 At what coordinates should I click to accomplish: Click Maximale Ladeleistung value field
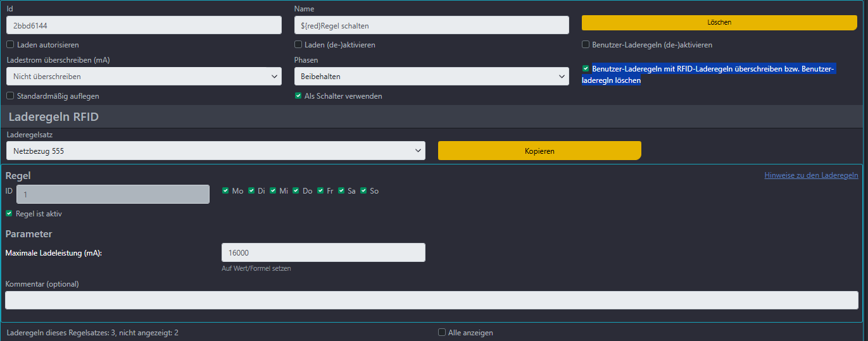(323, 252)
